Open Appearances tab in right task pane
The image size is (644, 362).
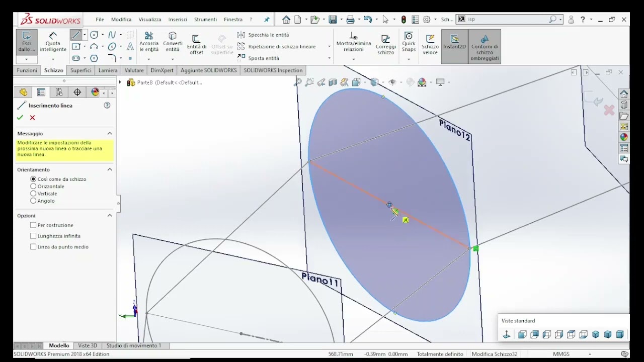tap(624, 137)
